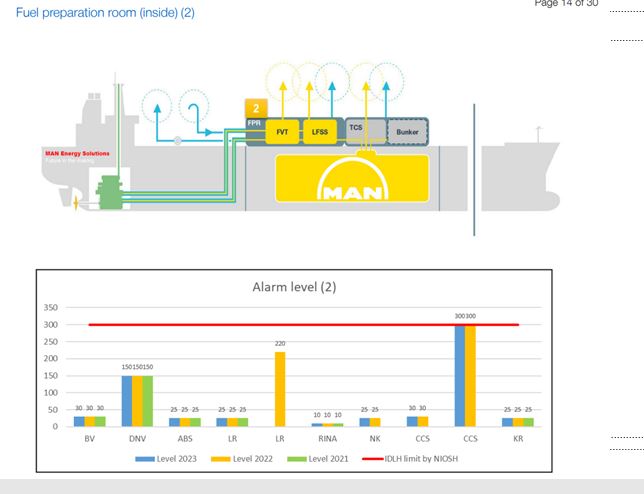Viewport: 644px width, 494px height.
Task: Click the 150150150 data label above DNV
Action: (x=137, y=367)
